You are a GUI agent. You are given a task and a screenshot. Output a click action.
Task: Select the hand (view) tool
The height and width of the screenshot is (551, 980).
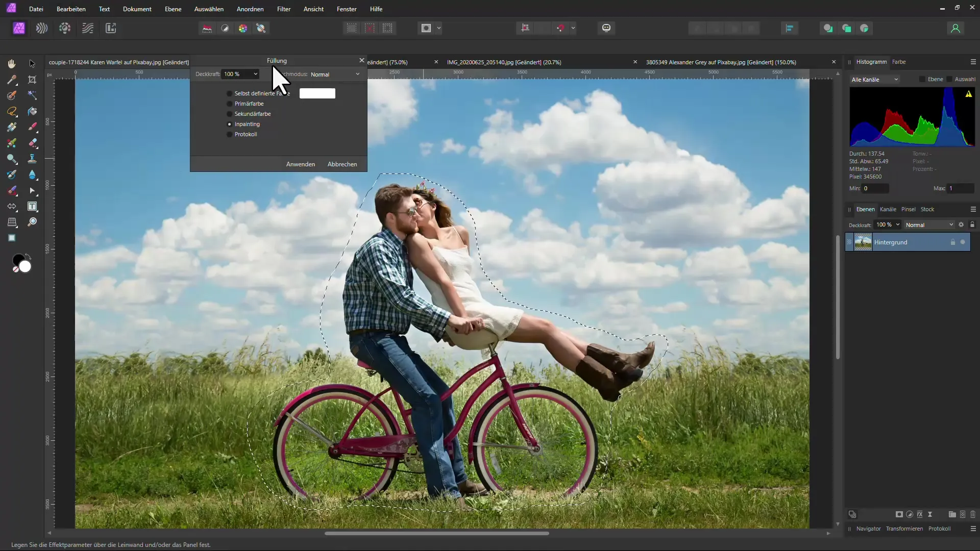click(12, 64)
